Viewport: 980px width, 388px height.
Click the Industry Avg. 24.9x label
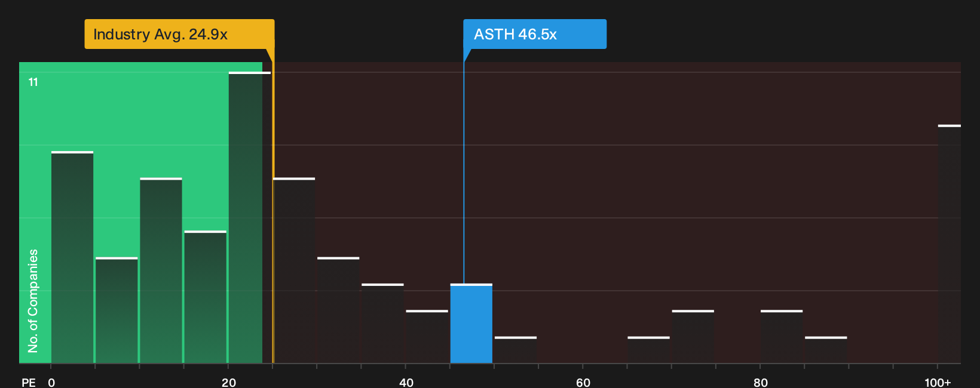tap(179, 34)
